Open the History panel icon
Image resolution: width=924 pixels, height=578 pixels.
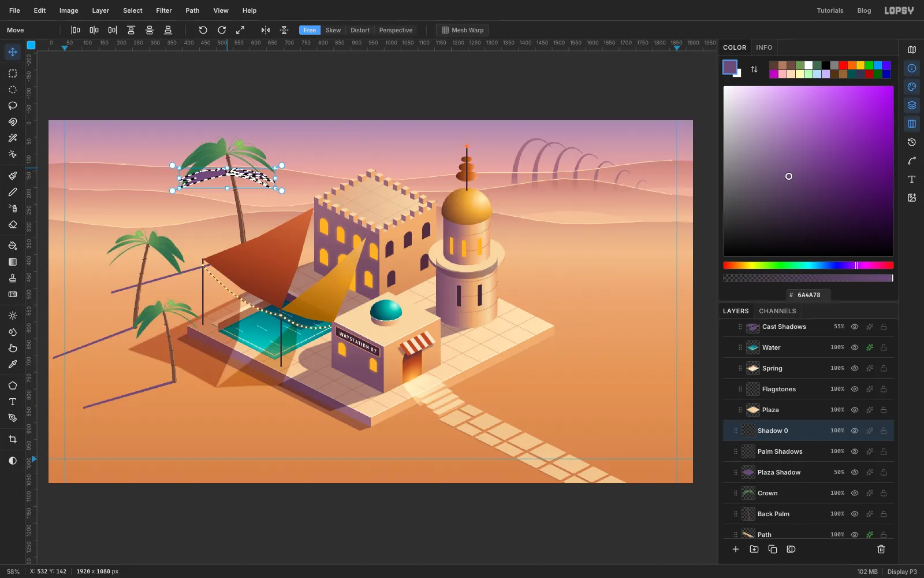point(912,142)
